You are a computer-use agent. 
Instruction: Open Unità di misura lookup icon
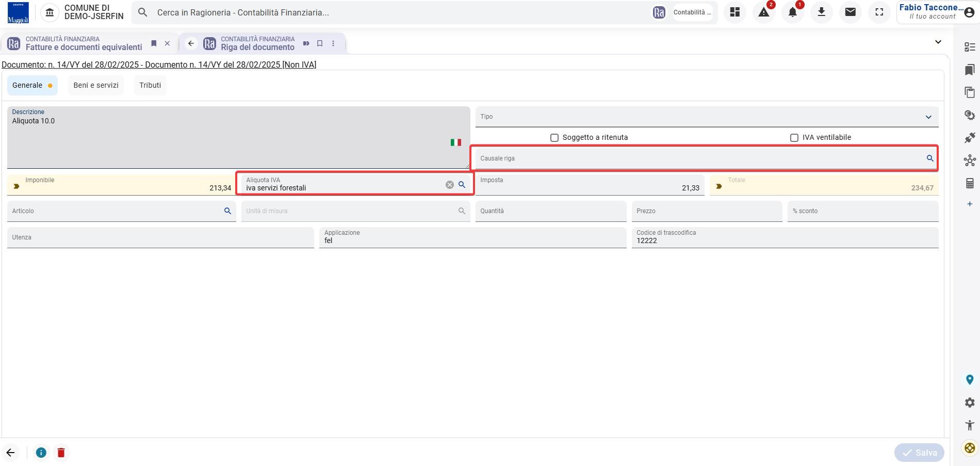click(462, 211)
